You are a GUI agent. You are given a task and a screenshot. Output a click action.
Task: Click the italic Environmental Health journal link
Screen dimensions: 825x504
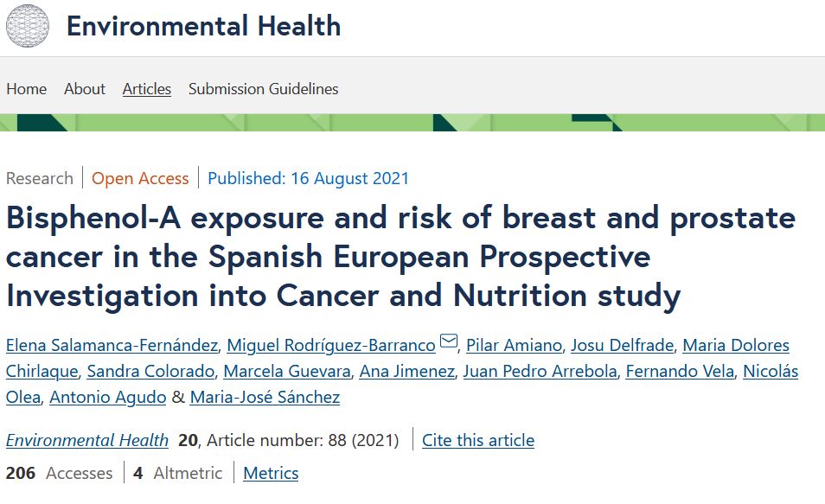tap(87, 440)
